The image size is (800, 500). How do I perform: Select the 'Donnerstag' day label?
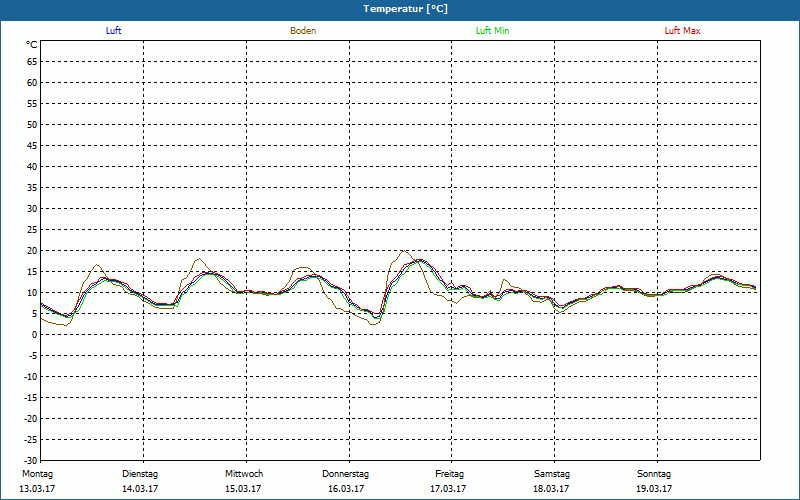click(x=345, y=474)
